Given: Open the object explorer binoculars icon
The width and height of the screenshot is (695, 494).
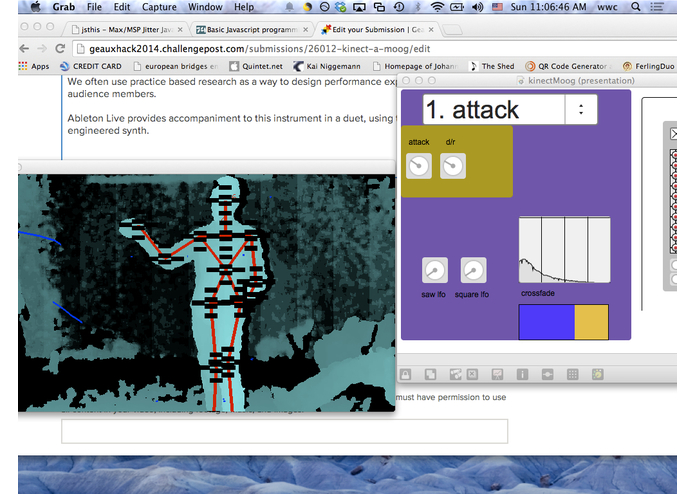Looking at the screenshot, I should (x=455, y=375).
